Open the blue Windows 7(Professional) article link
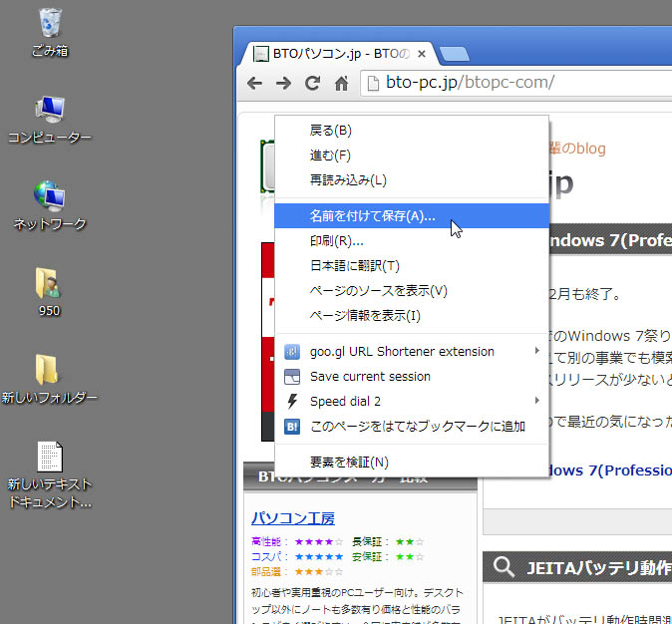The image size is (672, 624). [x=610, y=470]
